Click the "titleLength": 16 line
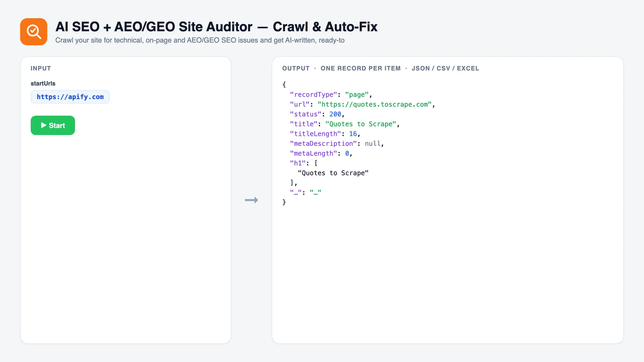The height and width of the screenshot is (362, 644). 325,134
